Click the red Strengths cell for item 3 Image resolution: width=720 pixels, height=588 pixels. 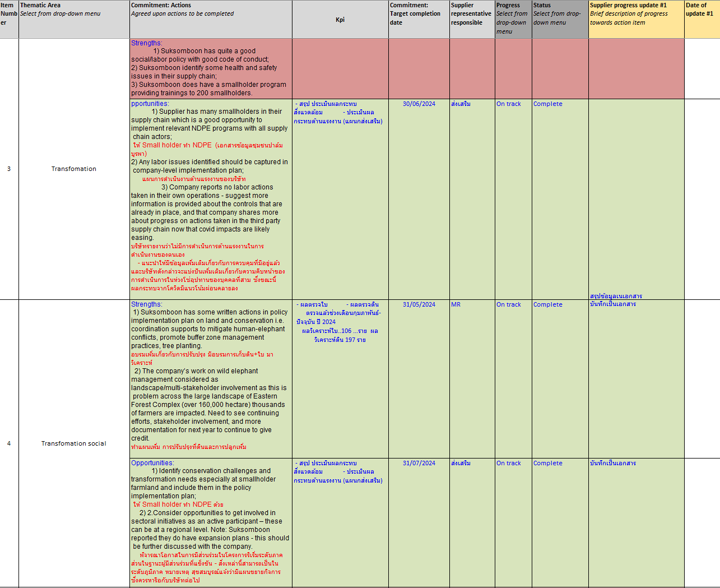coord(210,67)
